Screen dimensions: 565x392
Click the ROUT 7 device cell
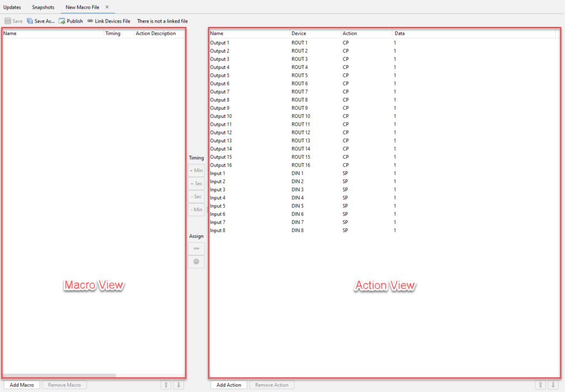coord(300,92)
